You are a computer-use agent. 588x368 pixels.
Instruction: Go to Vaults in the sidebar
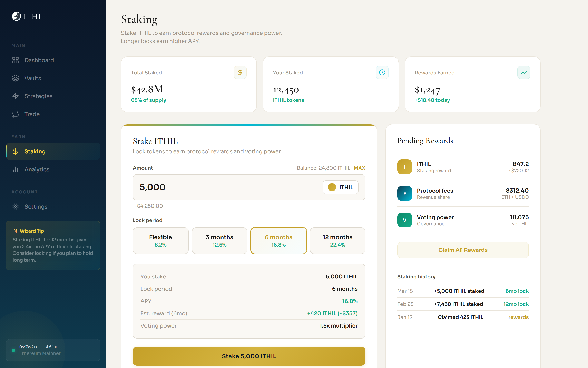(53, 78)
